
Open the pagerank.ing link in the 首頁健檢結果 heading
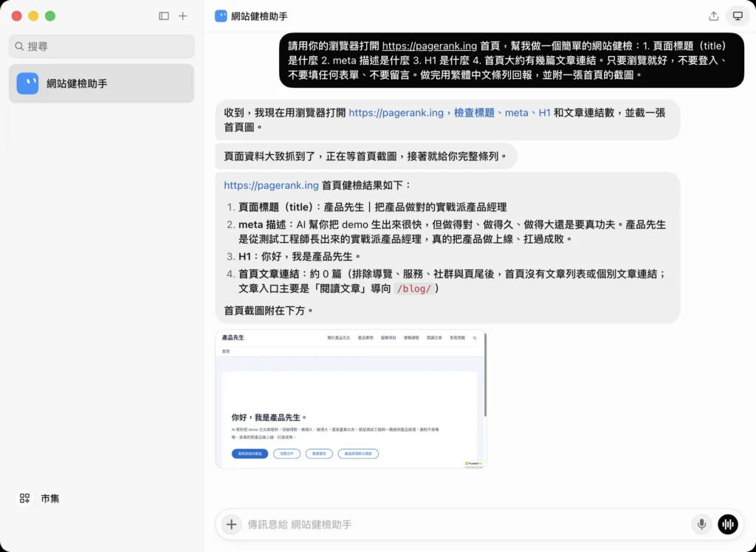pos(272,185)
